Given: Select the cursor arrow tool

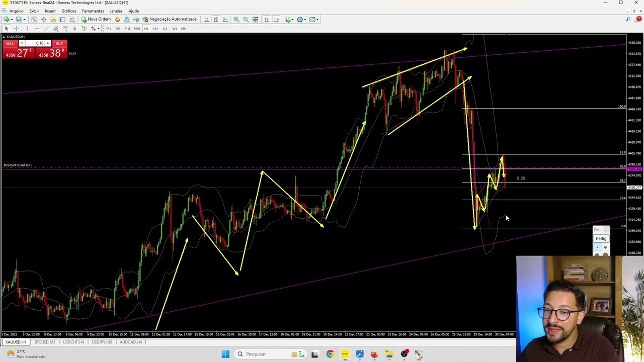Looking at the screenshot, I should (x=6, y=29).
